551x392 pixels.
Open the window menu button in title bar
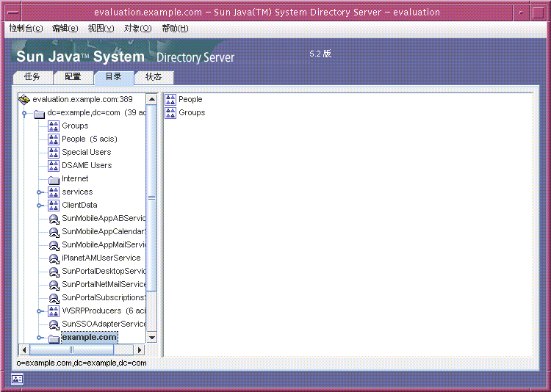pos(12,12)
